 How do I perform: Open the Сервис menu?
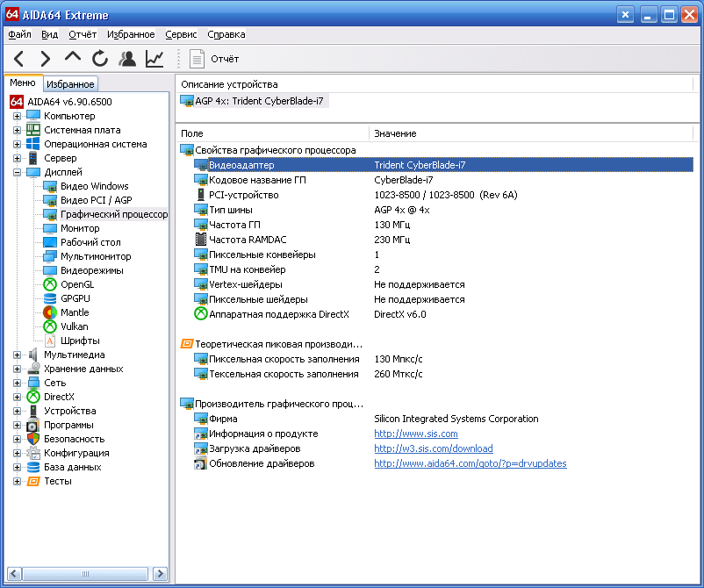point(181,34)
